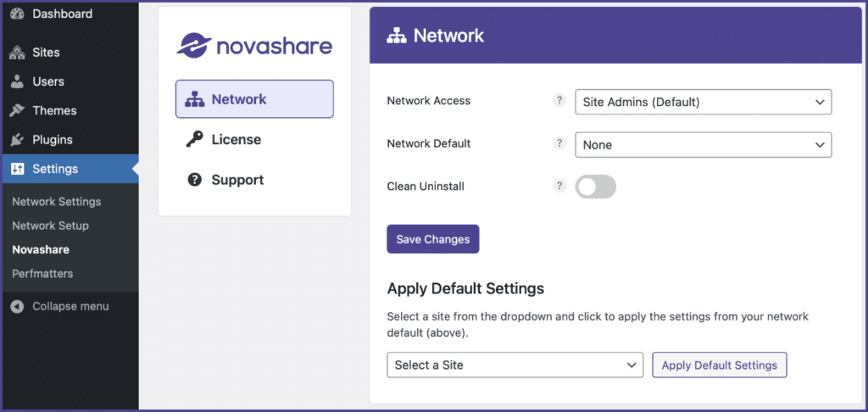The height and width of the screenshot is (412, 868).
Task: Open the Perfmatters submenu item
Action: pyautogui.click(x=42, y=274)
